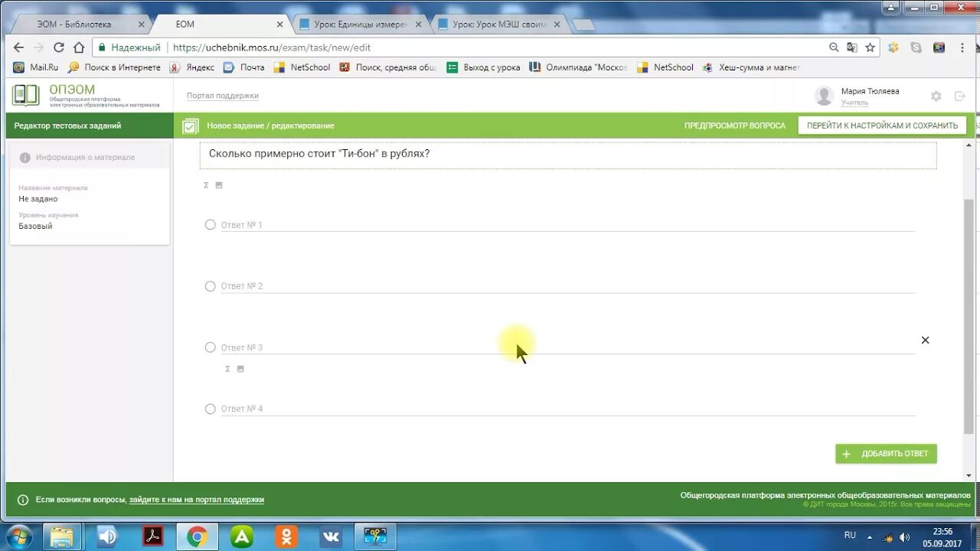Delete answer 3 with the X icon
The width and height of the screenshot is (980, 551).
[x=925, y=340]
